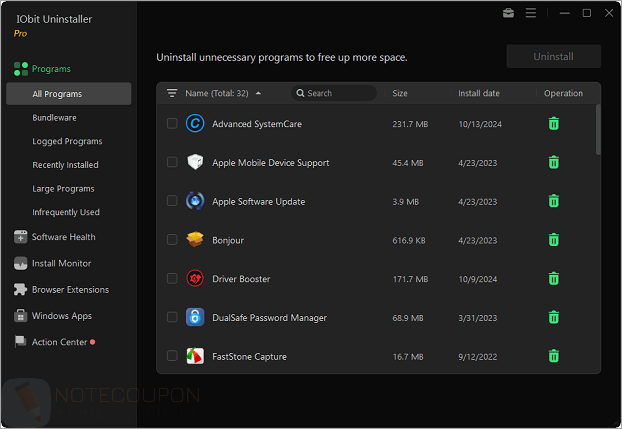Click the FastStone Capture app icon
The image size is (622, 429).
195,356
